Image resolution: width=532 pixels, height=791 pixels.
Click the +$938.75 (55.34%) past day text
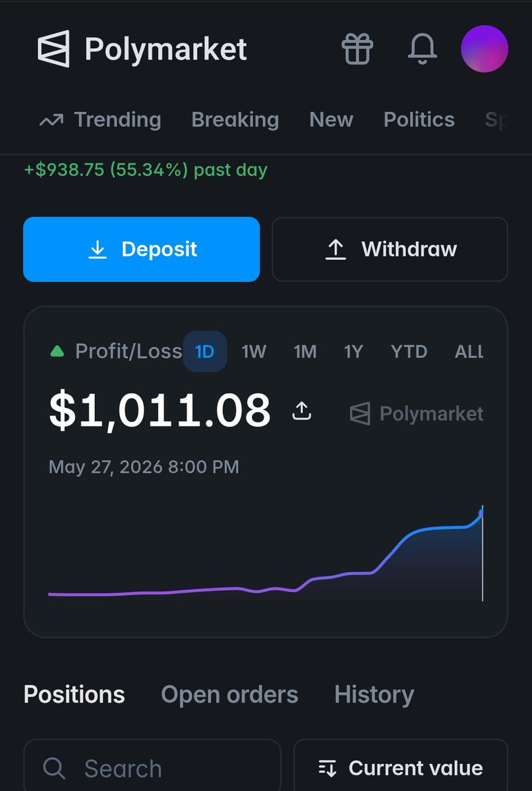coord(145,169)
